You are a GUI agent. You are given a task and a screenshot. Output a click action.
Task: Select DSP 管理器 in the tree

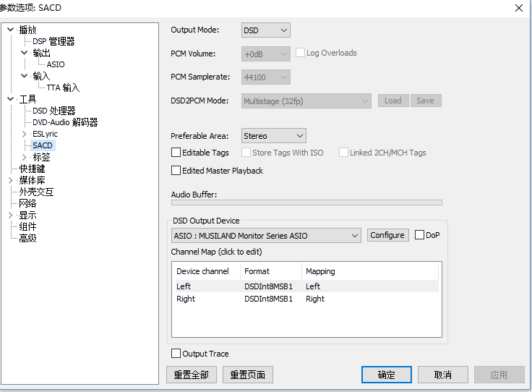[x=53, y=41]
